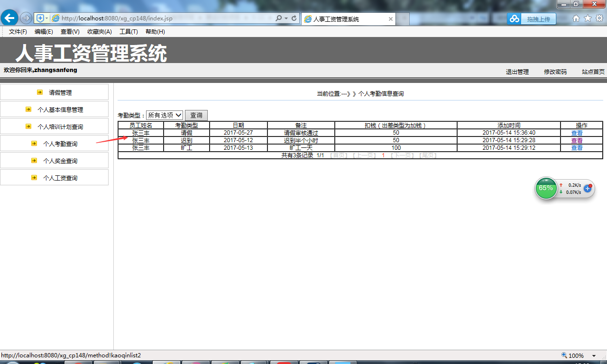The width and height of the screenshot is (607, 364).
Task: Refresh the page with reload icon
Action: [294, 18]
